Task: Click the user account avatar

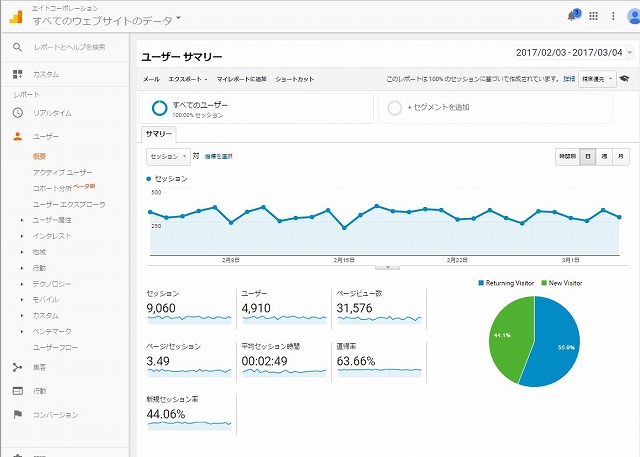Action: tap(633, 16)
